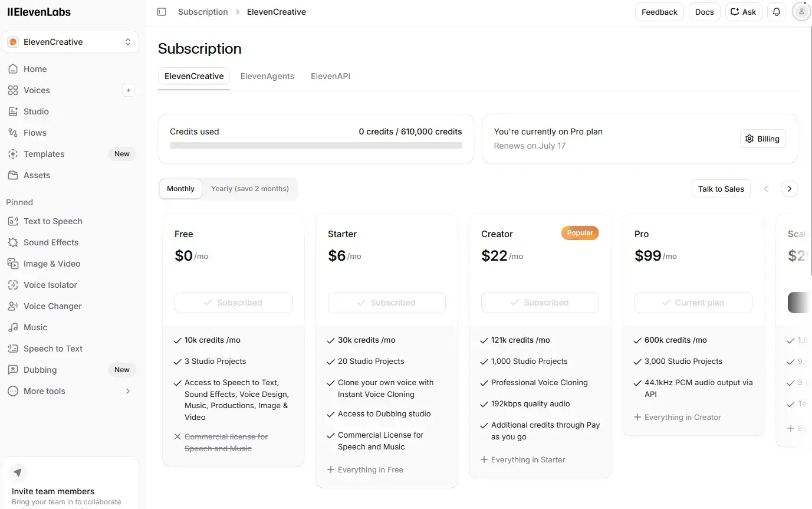812x509 pixels.
Task: Toggle the sidebar collapse icon
Action: point(162,12)
